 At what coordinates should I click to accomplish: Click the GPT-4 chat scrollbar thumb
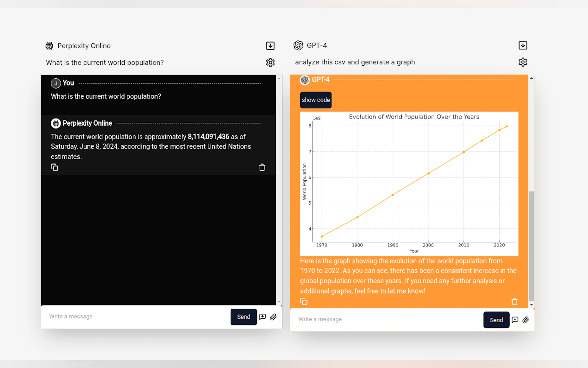(531, 246)
